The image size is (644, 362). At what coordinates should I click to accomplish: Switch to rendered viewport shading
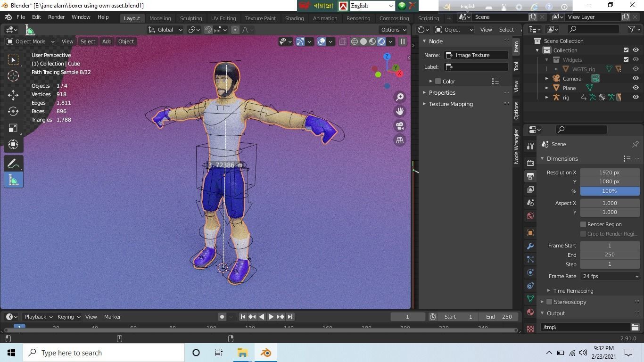click(381, 41)
